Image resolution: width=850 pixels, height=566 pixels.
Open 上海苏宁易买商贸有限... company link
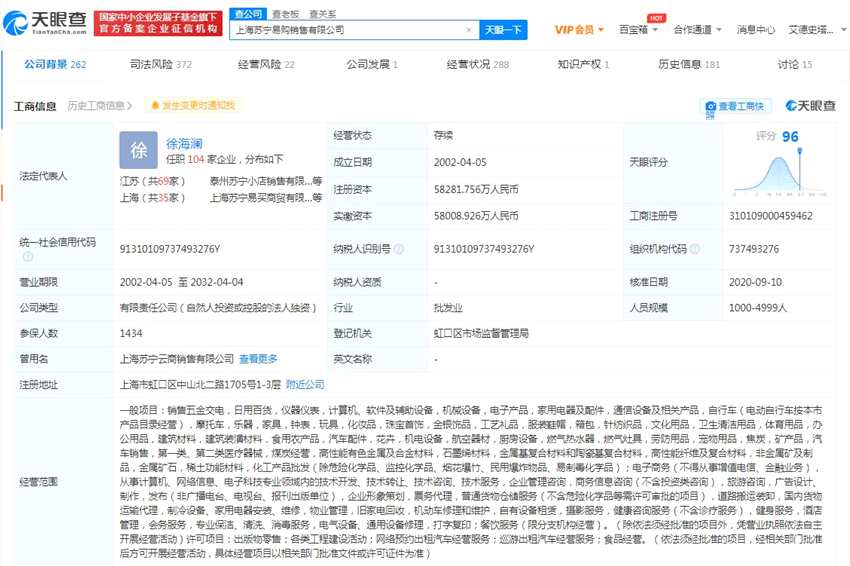click(266, 198)
